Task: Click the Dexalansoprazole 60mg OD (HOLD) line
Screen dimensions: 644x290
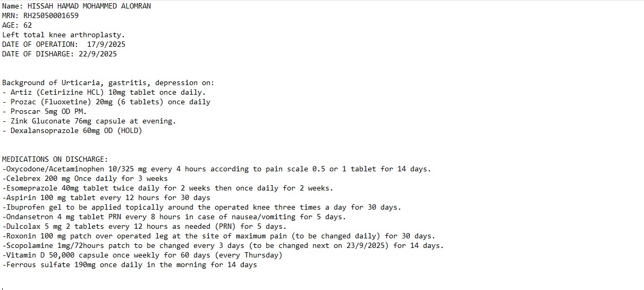Action: click(72, 131)
